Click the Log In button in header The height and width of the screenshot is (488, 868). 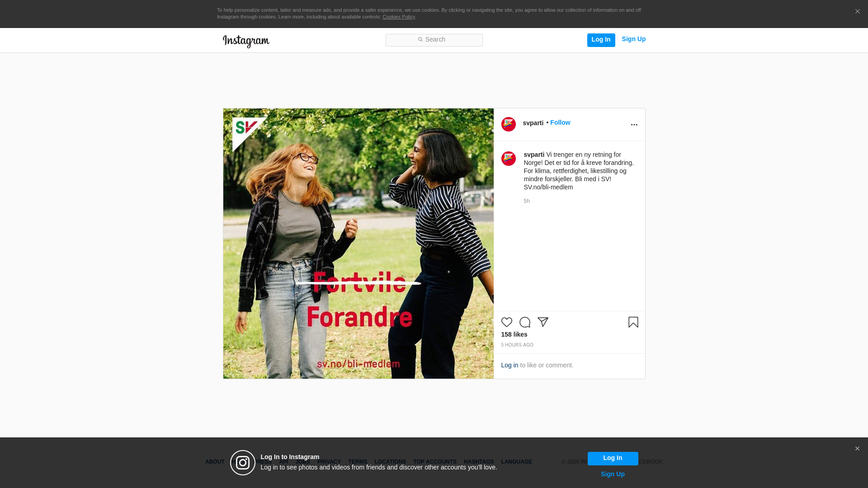tap(601, 40)
